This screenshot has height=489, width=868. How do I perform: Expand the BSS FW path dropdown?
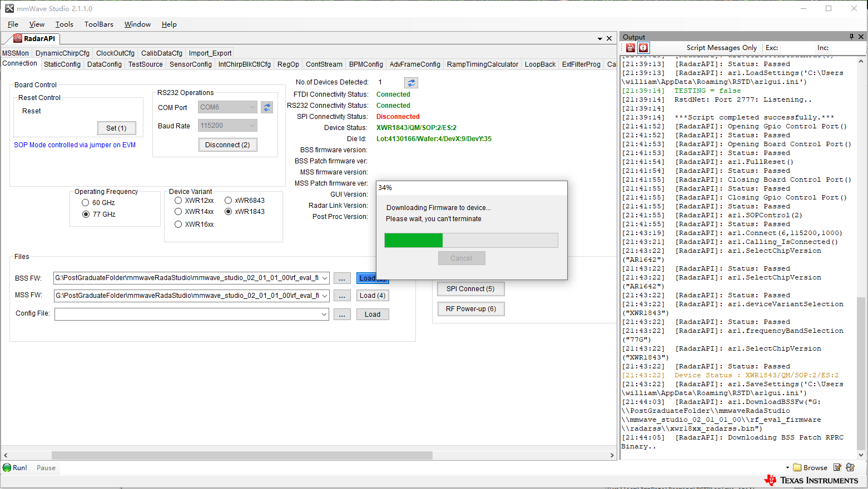pos(325,278)
